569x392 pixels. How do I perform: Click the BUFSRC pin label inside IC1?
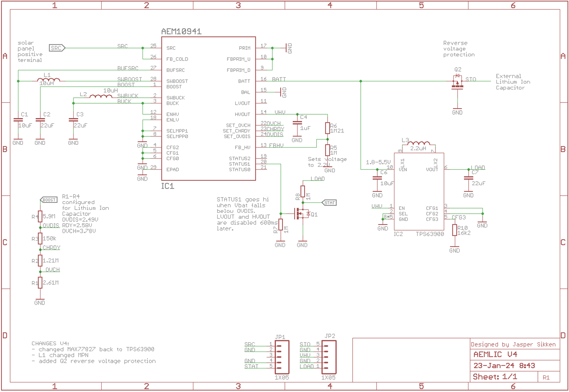point(175,70)
